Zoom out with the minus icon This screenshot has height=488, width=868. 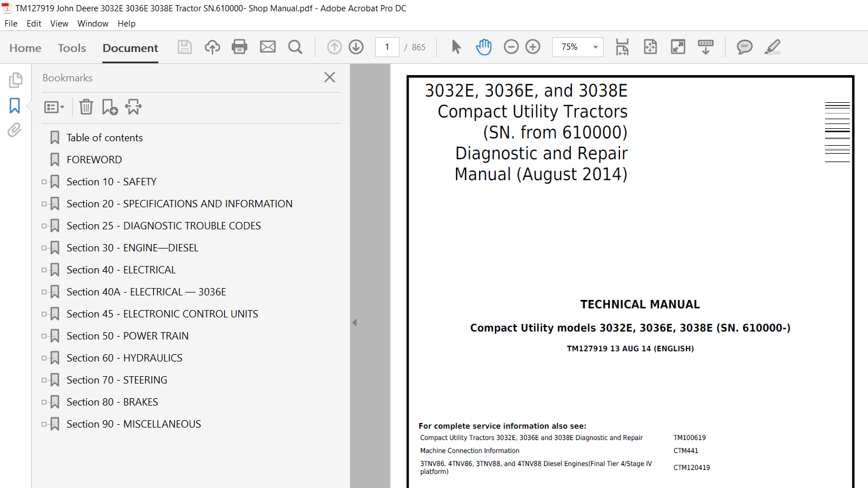pyautogui.click(x=511, y=47)
